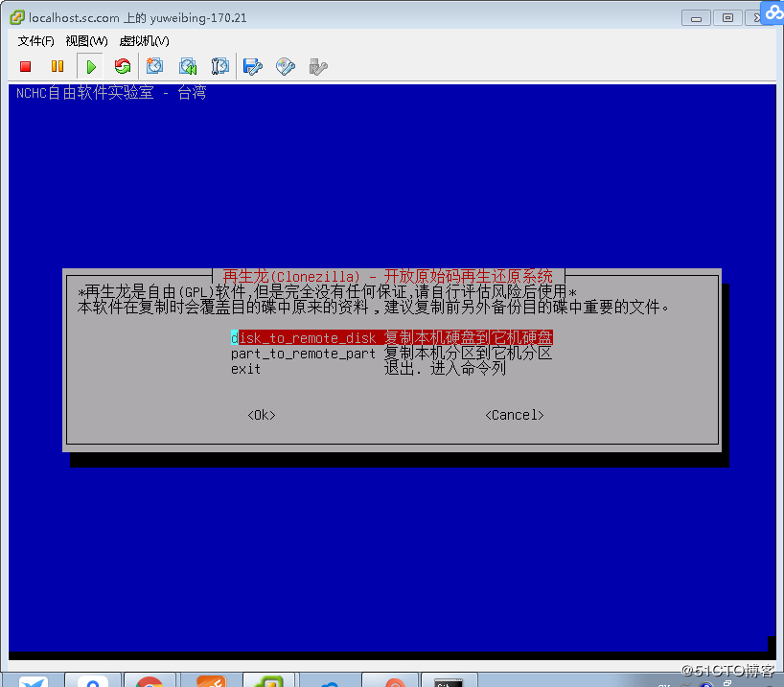This screenshot has height=687, width=784.
Task: Select the exit option in the Clonezilla menu
Action: pyautogui.click(x=368, y=369)
